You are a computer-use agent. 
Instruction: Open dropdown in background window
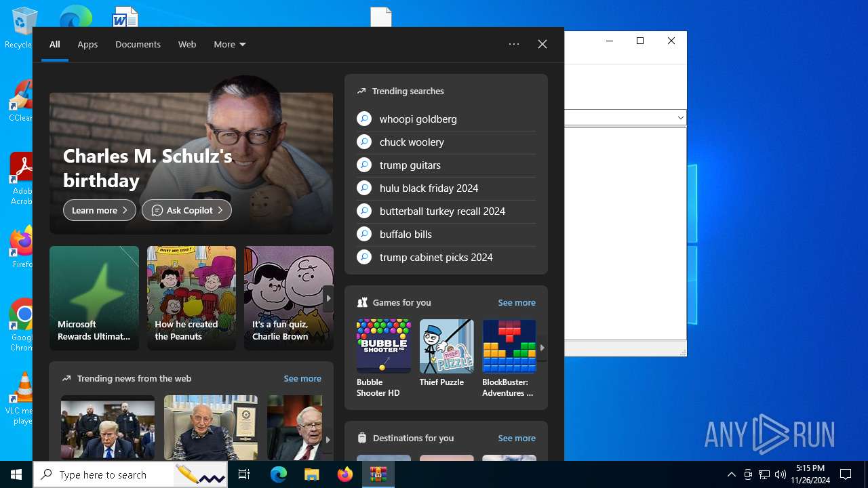tap(680, 118)
